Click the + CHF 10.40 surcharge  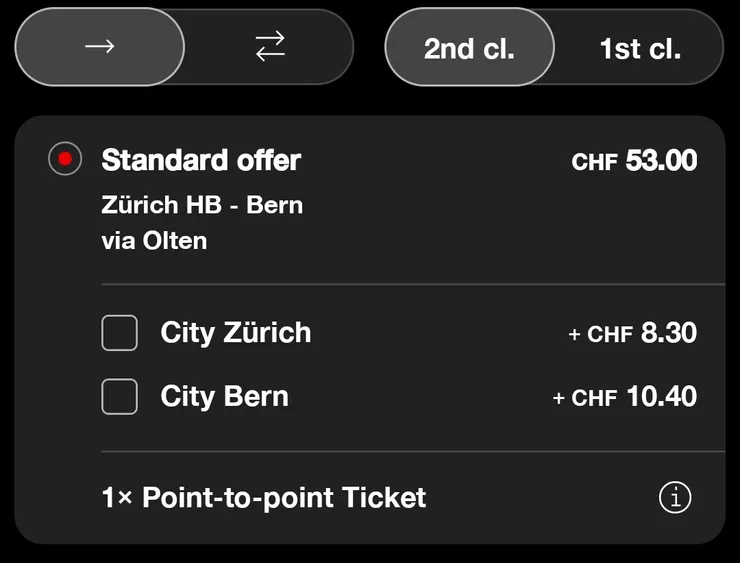click(x=624, y=397)
